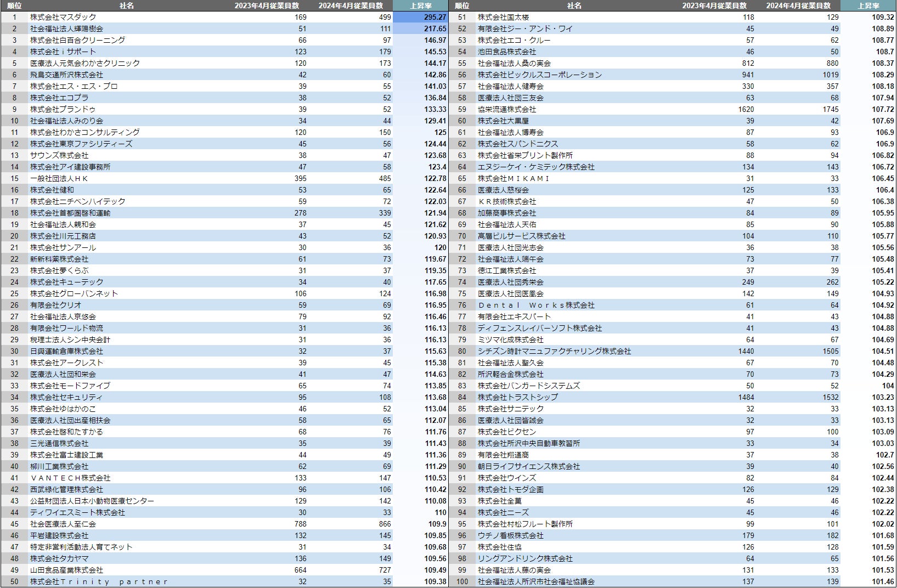
Task: Click the name 高層ビルサービス株式会社
Action: click(x=522, y=236)
